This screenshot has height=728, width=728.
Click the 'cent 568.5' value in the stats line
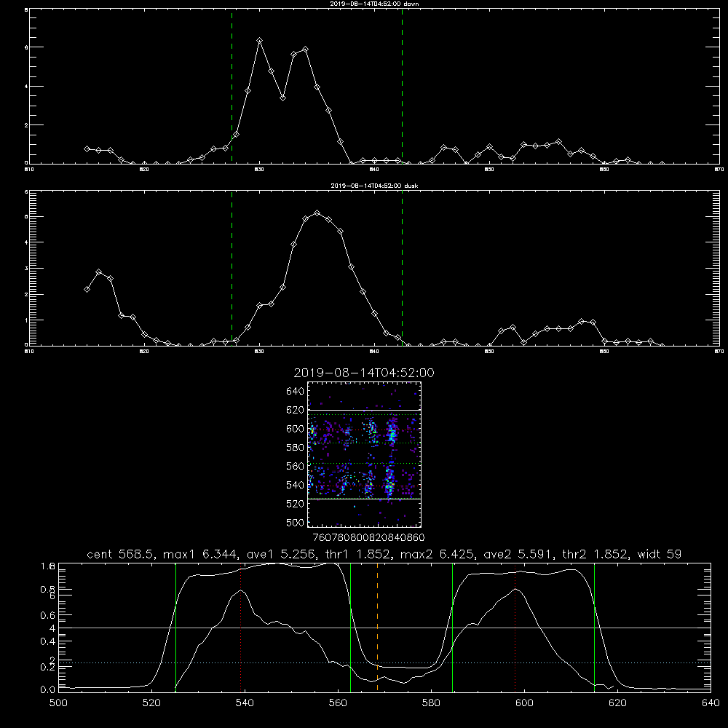tap(121, 554)
